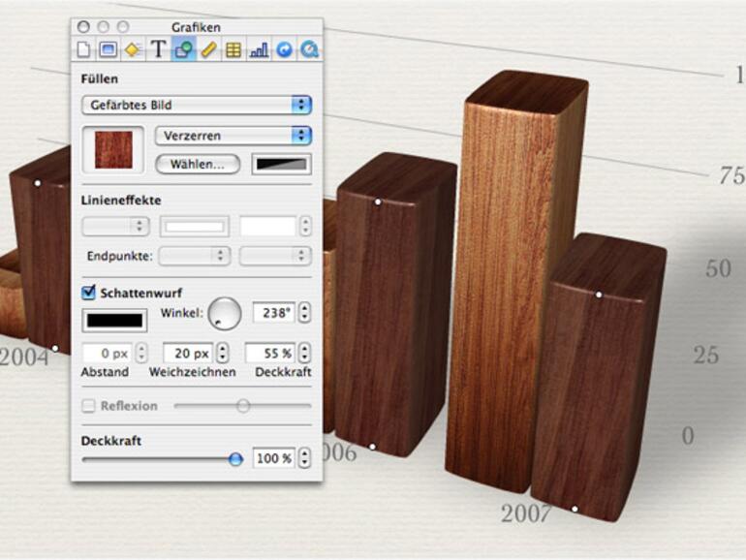
Task: Click the Linieneffekte section heading
Action: (121, 201)
